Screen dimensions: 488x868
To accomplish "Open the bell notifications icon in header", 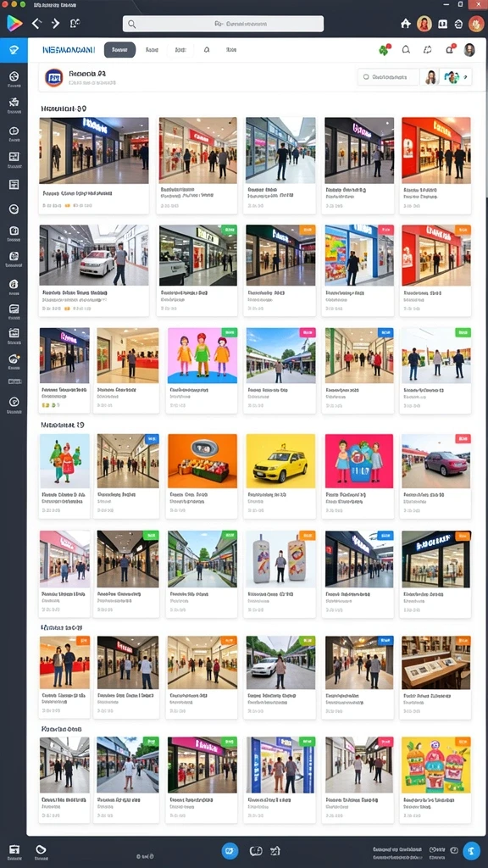I will [x=449, y=49].
